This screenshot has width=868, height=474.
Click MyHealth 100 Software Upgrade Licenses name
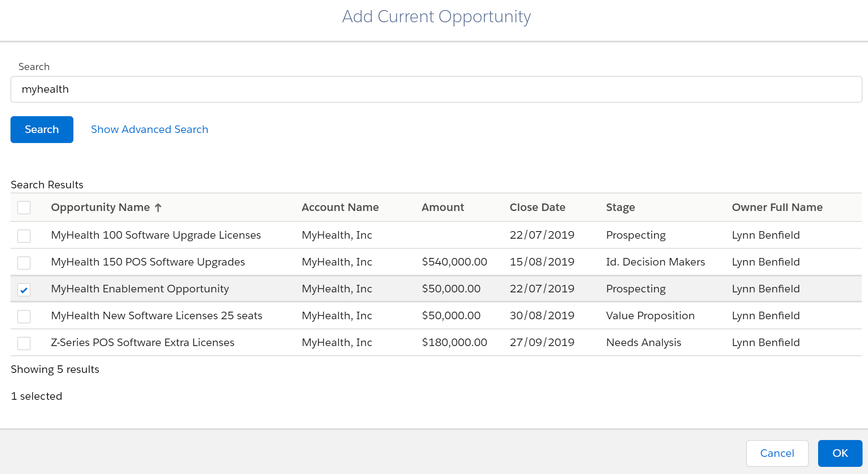[x=156, y=235]
